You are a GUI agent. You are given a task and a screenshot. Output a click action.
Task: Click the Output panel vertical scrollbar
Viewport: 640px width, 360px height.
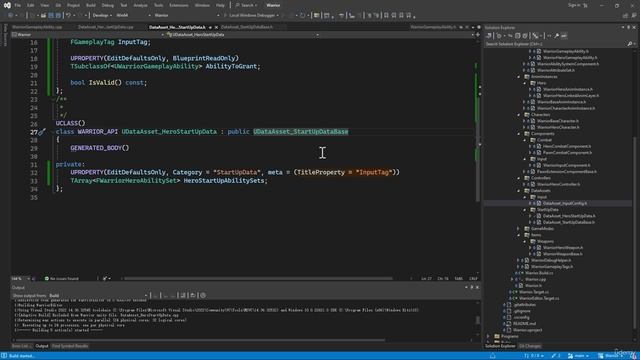tap(478, 320)
